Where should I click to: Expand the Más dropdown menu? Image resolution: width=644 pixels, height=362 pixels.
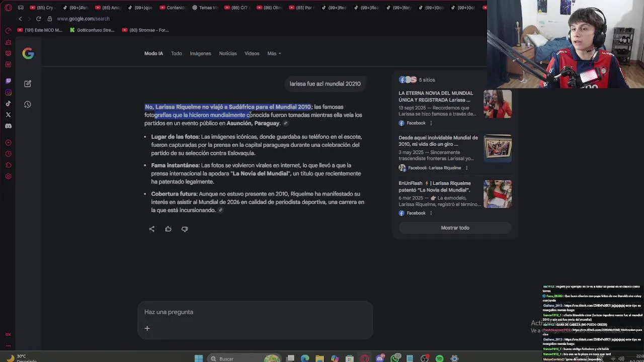274,53
